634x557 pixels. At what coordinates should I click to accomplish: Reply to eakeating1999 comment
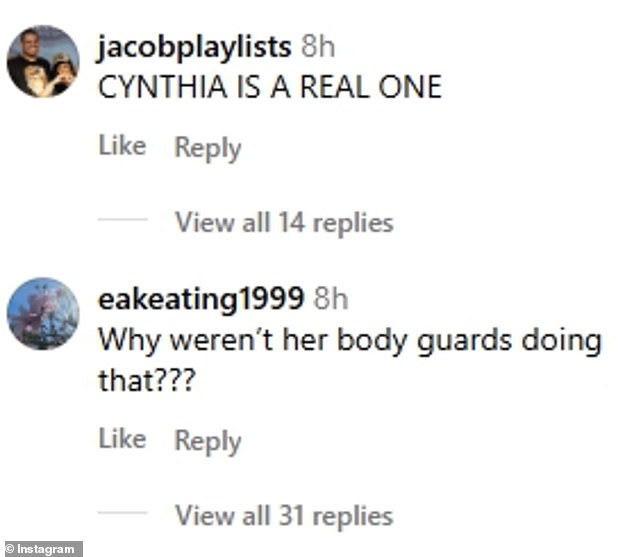pos(208,441)
